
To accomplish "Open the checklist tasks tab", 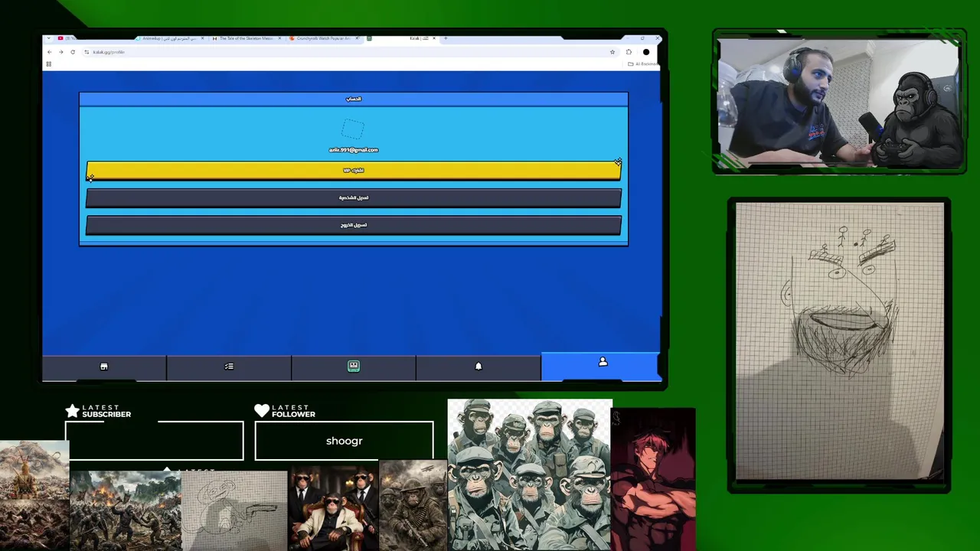I will click(x=229, y=367).
